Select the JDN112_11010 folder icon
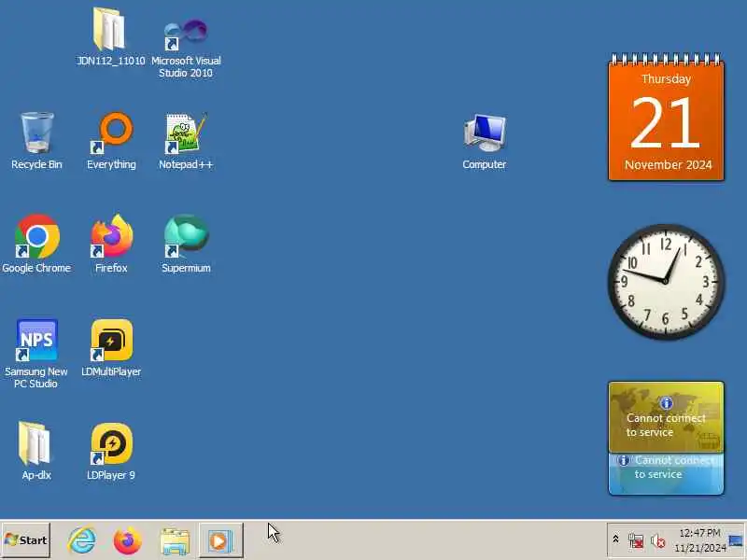The image size is (747, 560). (110, 37)
